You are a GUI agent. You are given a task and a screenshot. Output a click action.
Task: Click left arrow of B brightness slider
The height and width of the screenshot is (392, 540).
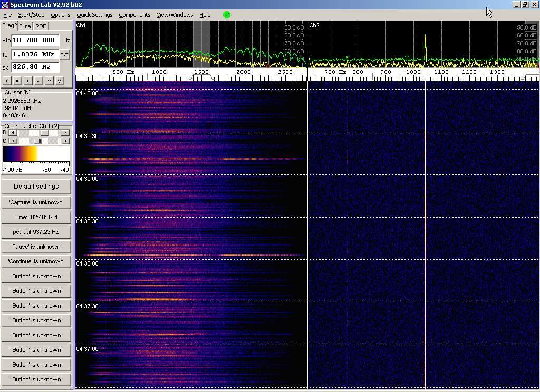point(13,132)
